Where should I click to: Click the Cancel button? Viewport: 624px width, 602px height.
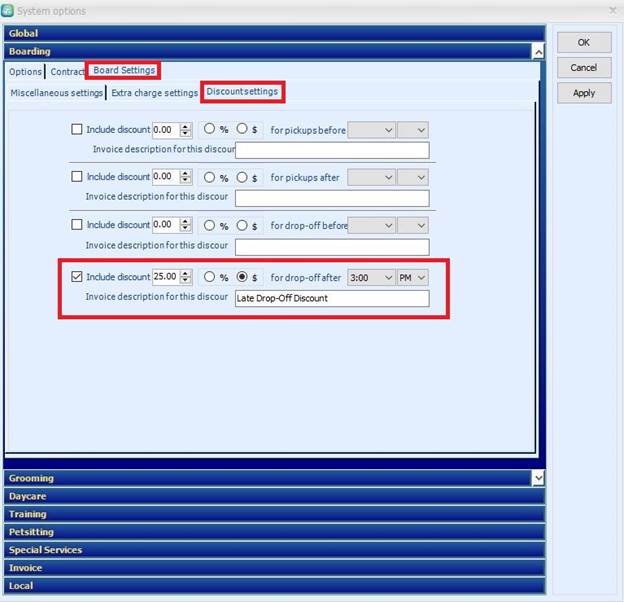(x=584, y=68)
